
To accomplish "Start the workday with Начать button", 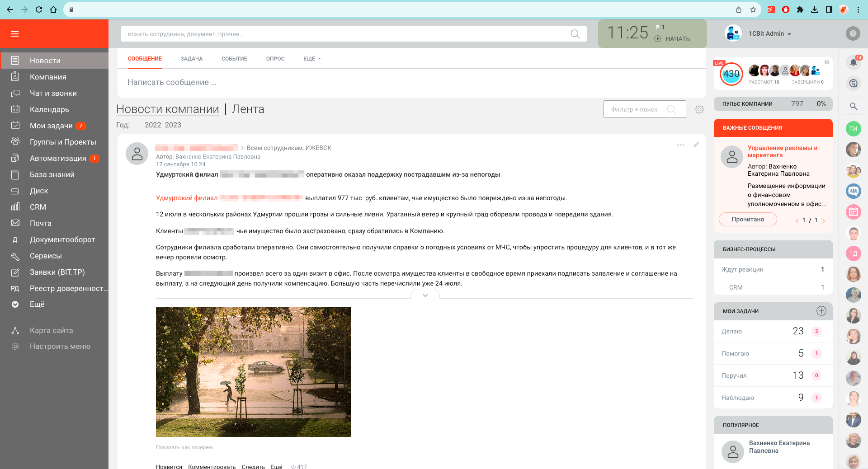I will (673, 39).
